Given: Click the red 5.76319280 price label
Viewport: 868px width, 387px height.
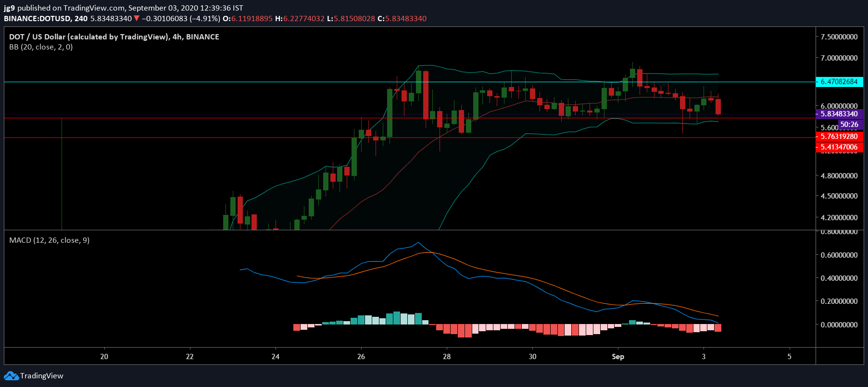Looking at the screenshot, I should 839,137.
